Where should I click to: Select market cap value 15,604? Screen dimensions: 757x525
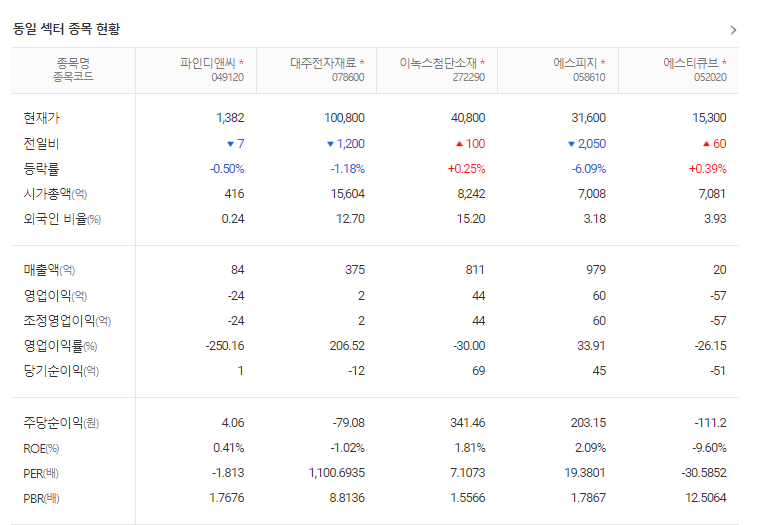[x=348, y=194]
